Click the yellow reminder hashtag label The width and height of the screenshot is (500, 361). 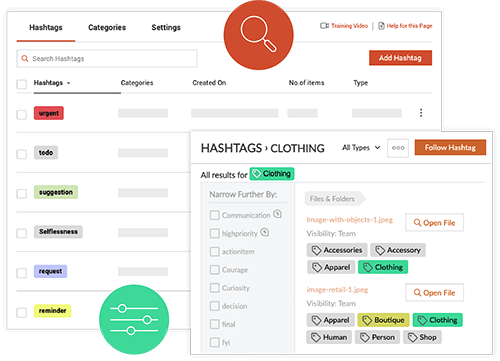coord(52,311)
